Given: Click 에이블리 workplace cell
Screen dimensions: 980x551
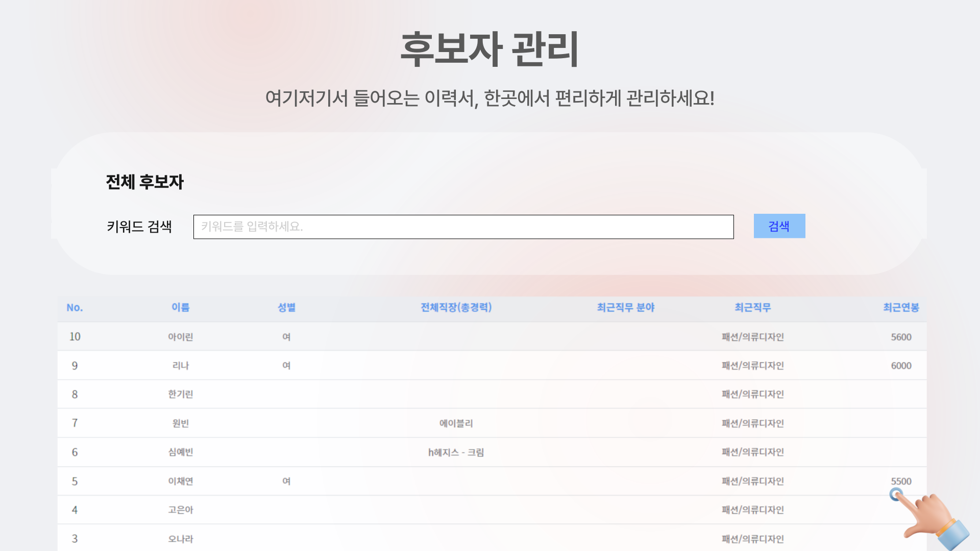Looking at the screenshot, I should click(456, 423).
